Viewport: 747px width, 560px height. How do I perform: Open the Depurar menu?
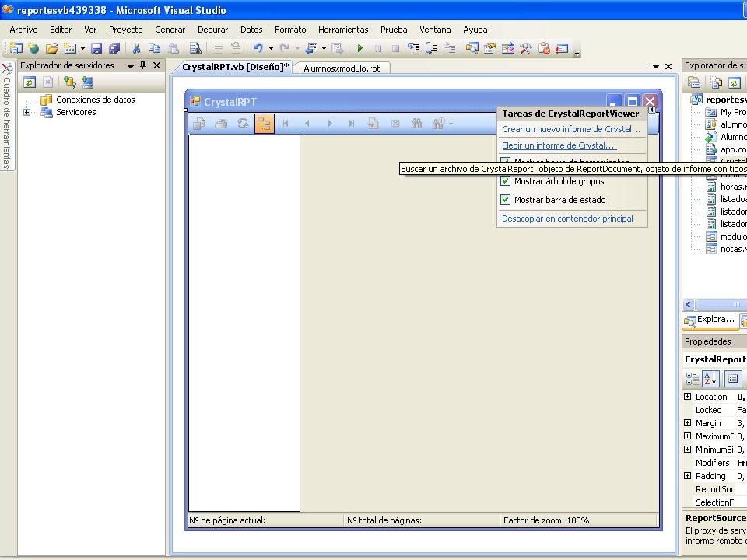213,30
